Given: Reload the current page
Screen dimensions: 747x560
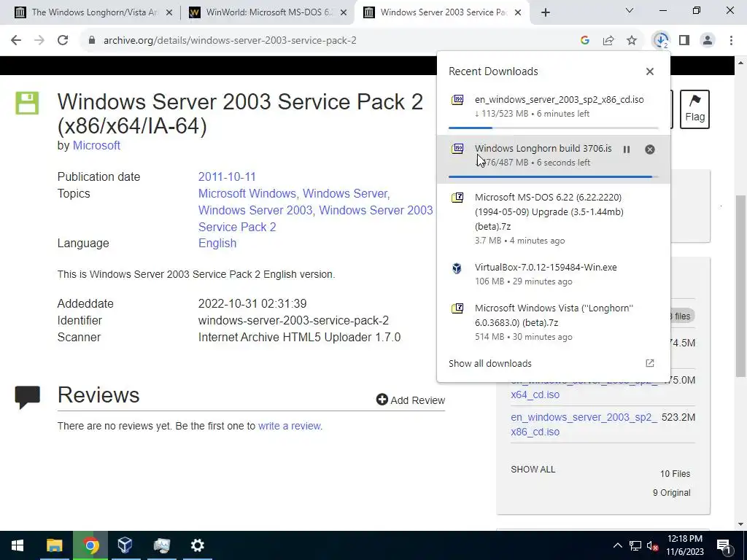Looking at the screenshot, I should click(x=63, y=41).
